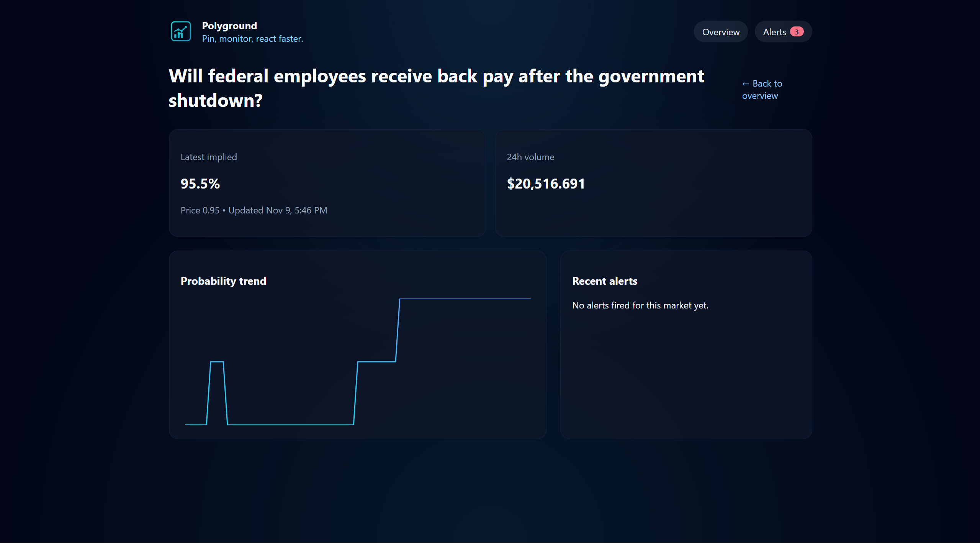The image size is (980, 543).
Task: Click the red alerts count badge
Action: click(797, 32)
